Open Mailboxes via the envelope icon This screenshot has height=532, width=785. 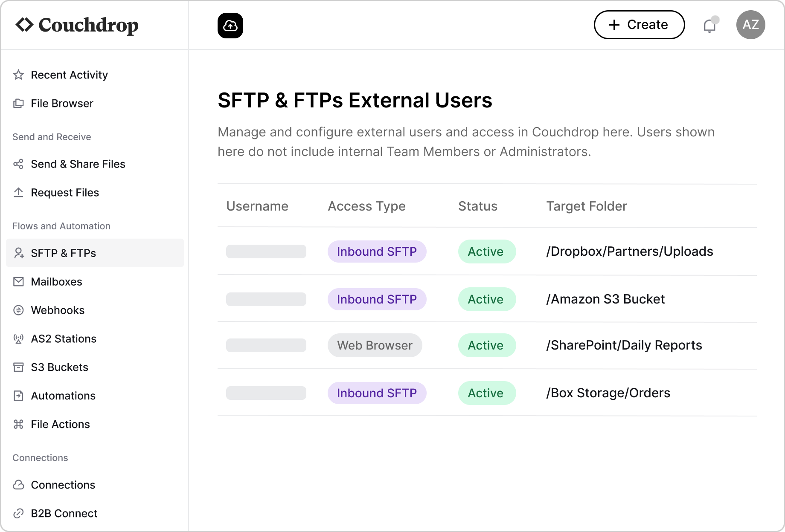18,281
